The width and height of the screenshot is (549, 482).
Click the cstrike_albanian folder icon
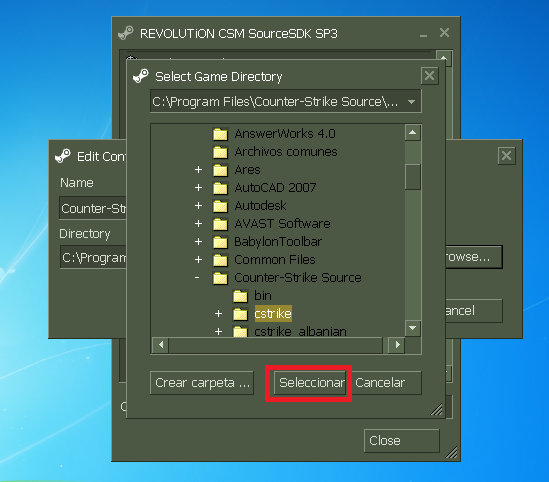[240, 331]
